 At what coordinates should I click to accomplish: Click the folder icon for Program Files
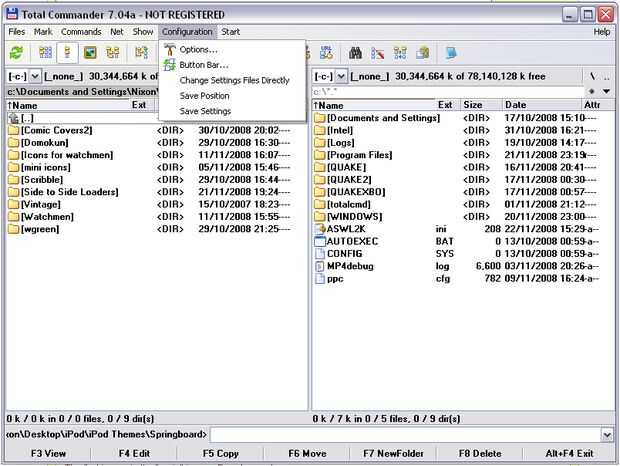pos(319,155)
